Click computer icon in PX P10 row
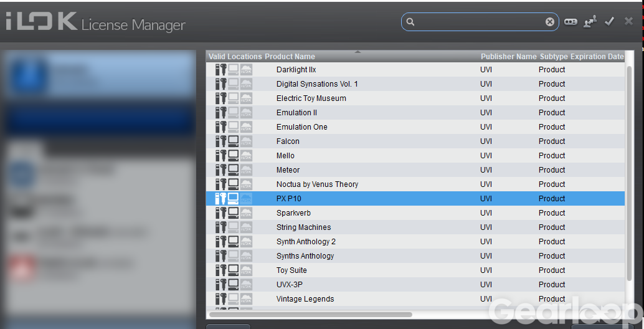Viewport: 644px width, 329px height. coord(234,199)
